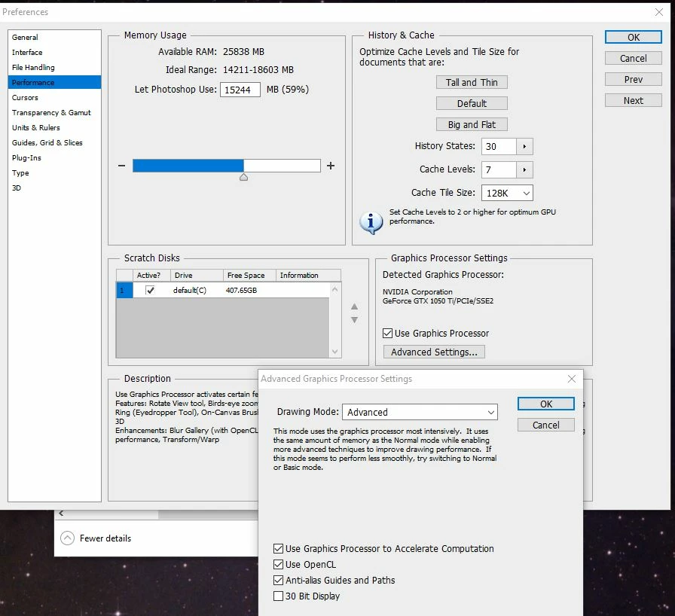The height and width of the screenshot is (616, 675).
Task: Click OK in Advanced Graphics Processor Settings
Action: (546, 404)
